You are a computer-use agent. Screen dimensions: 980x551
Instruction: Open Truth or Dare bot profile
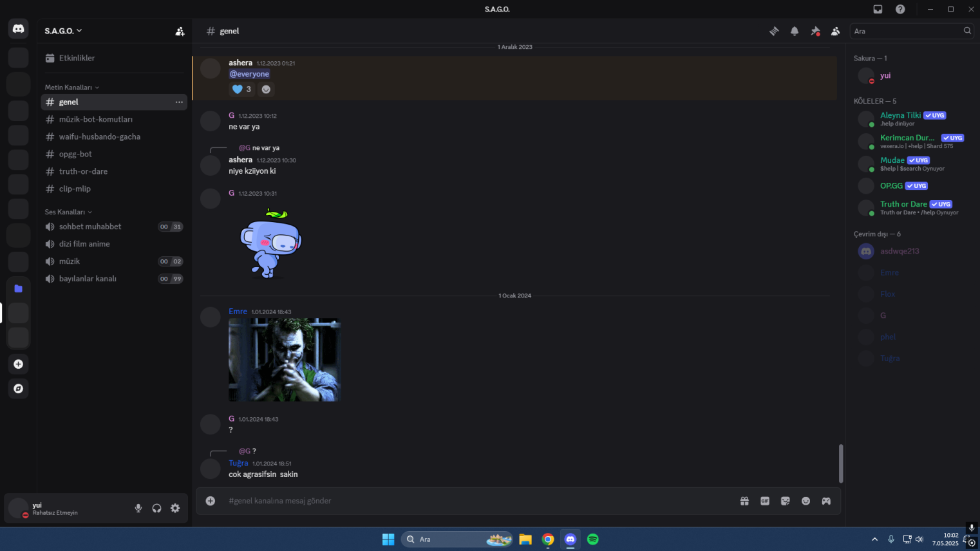tap(912, 208)
